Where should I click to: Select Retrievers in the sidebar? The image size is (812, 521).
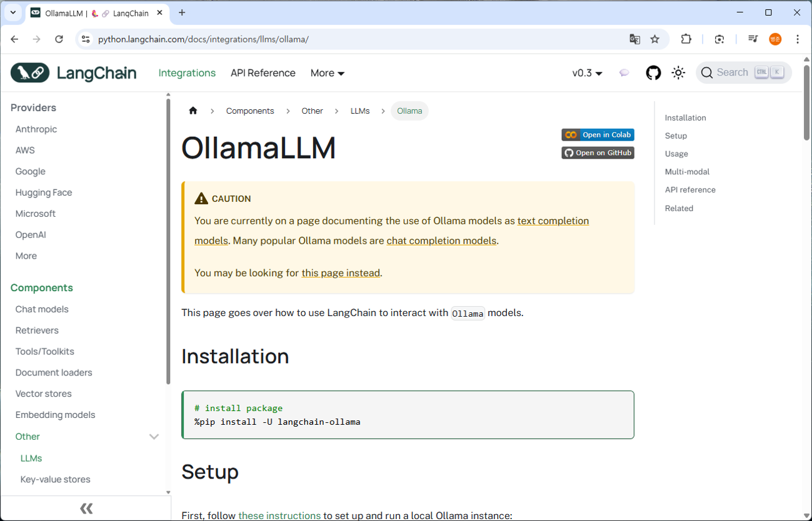click(x=37, y=330)
